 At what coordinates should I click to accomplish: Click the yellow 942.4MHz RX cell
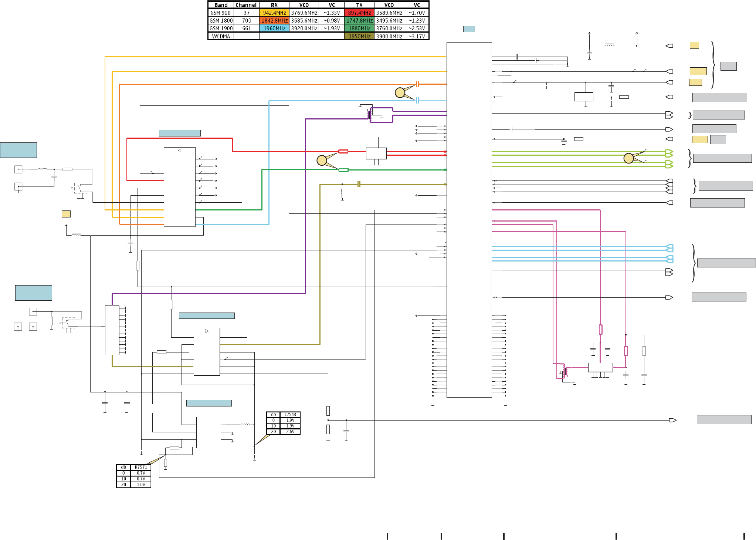point(274,13)
